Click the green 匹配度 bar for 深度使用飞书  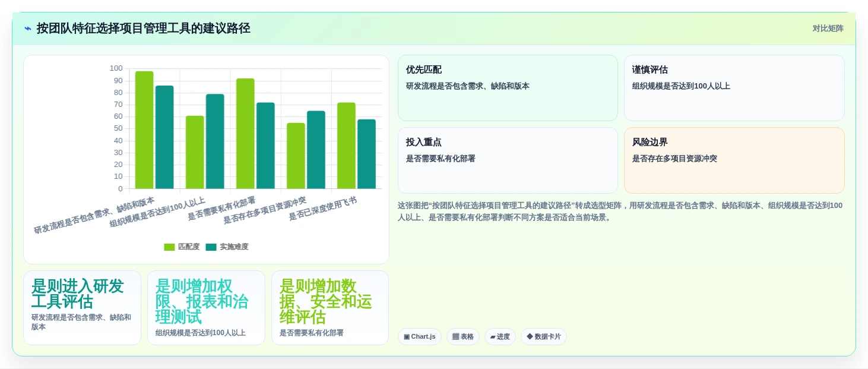[x=346, y=146]
